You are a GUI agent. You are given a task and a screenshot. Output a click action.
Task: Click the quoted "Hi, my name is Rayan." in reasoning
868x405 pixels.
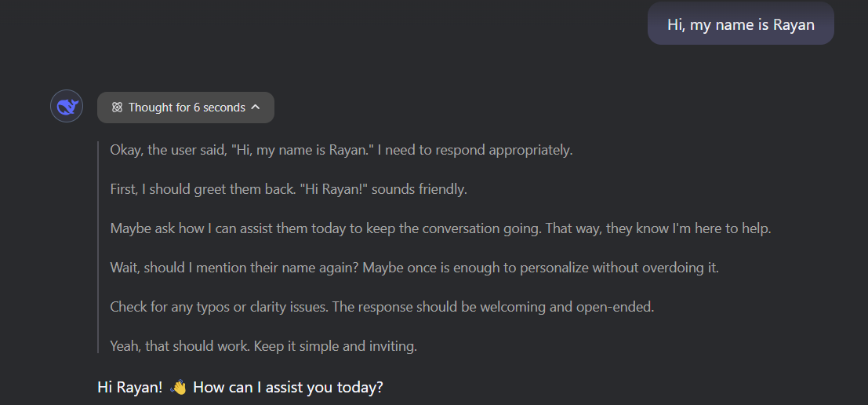click(x=303, y=149)
